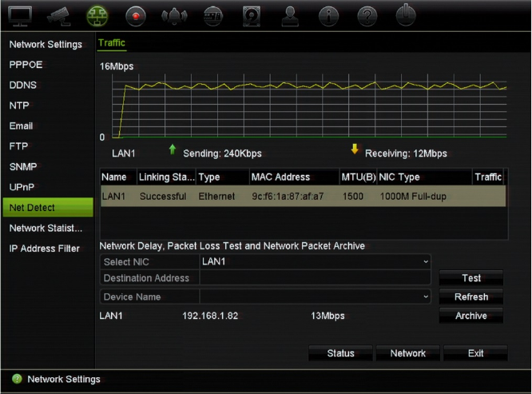The width and height of the screenshot is (532, 394).
Task: Open the storage hard drive icon
Action: [252, 16]
